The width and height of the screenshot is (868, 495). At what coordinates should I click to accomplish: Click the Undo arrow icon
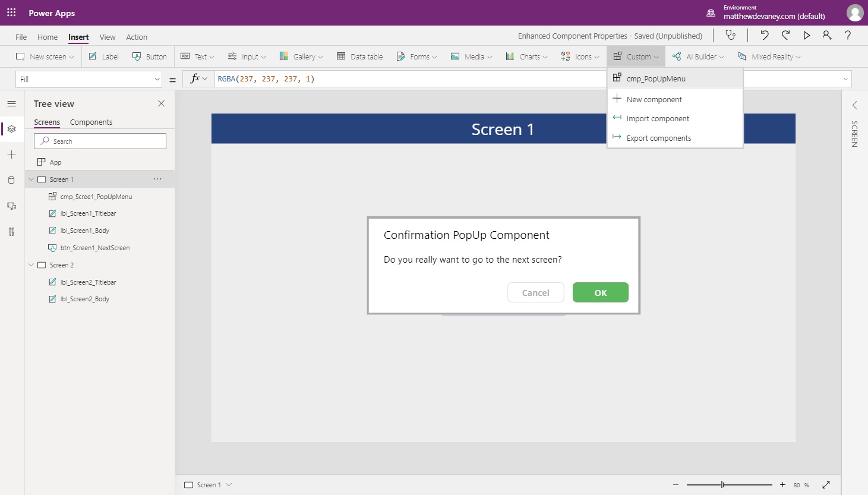765,35
